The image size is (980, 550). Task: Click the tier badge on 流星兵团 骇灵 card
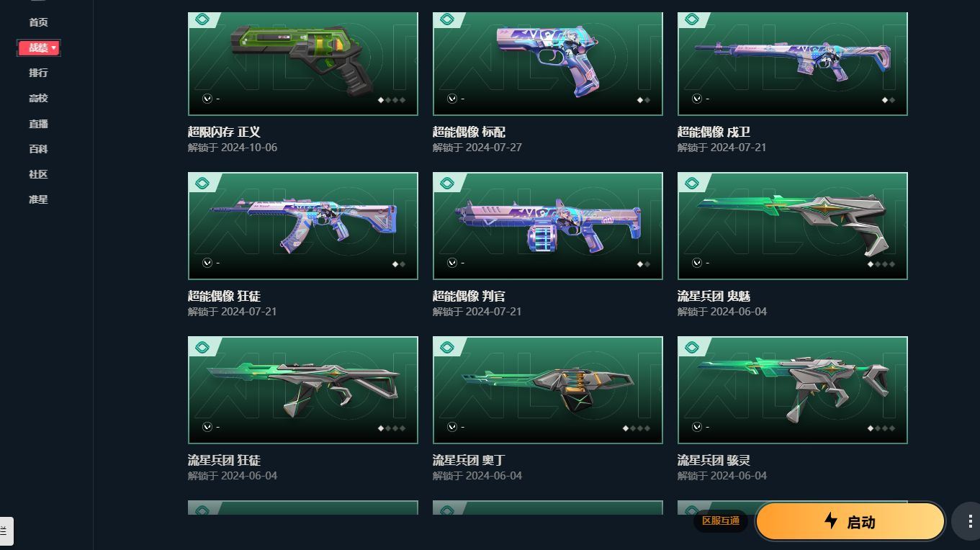[x=692, y=348]
